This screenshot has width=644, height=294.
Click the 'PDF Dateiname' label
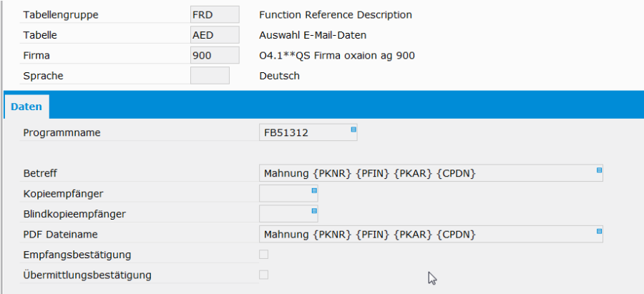pos(60,235)
